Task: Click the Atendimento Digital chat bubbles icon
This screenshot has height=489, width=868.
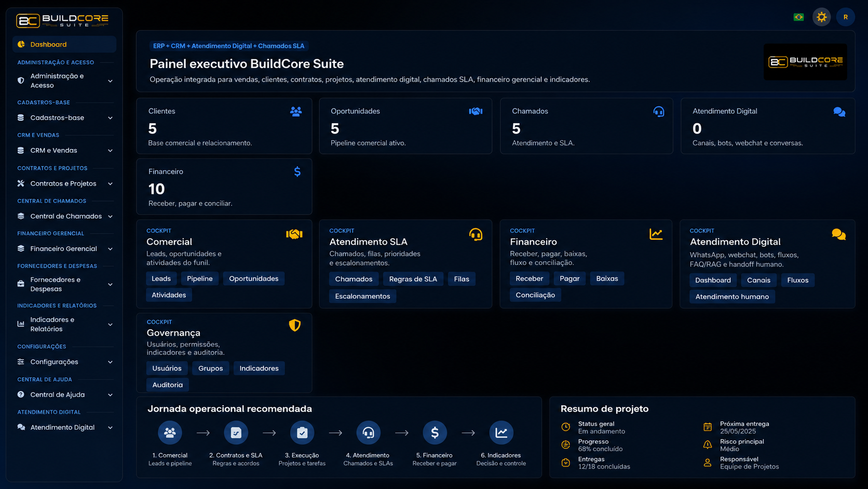Action: coord(839,112)
